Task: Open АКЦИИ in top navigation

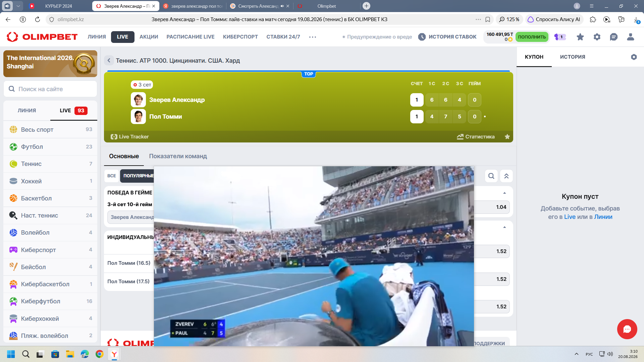Action: (x=149, y=37)
